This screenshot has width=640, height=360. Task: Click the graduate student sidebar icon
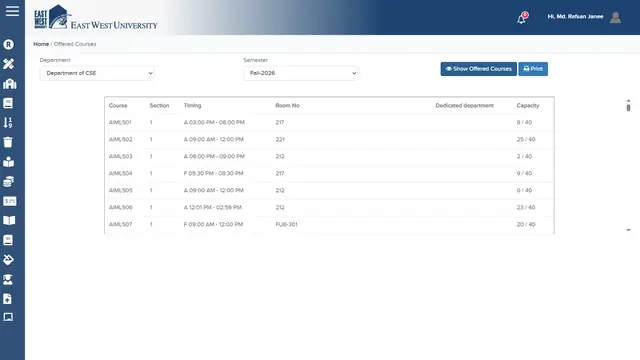pos(8,279)
